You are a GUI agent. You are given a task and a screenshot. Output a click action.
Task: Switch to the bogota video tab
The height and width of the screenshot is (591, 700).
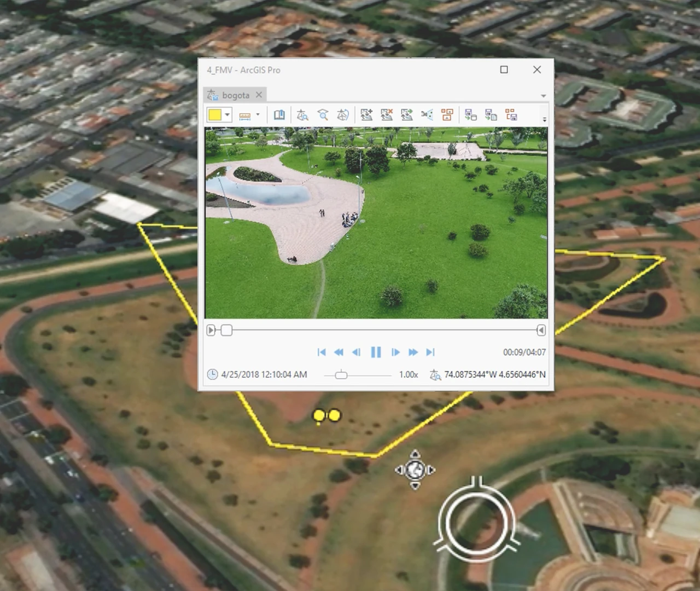tap(235, 95)
